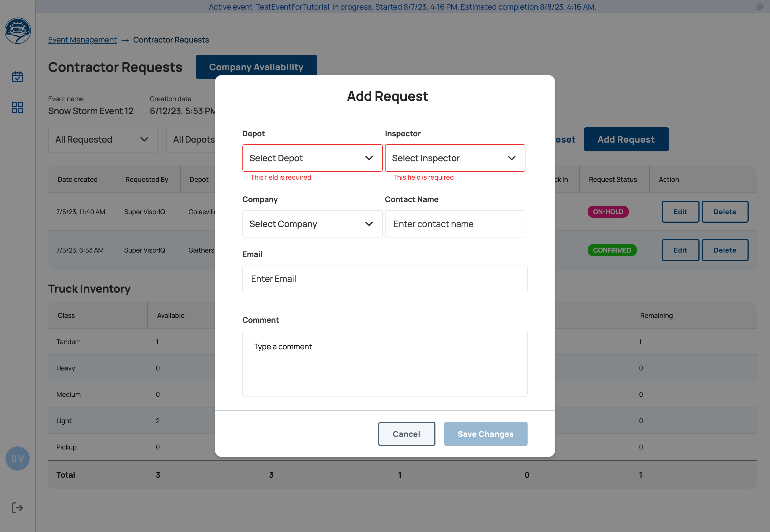Expand the Select Depot dropdown
Viewport: 770px width, 532px height.
(312, 158)
